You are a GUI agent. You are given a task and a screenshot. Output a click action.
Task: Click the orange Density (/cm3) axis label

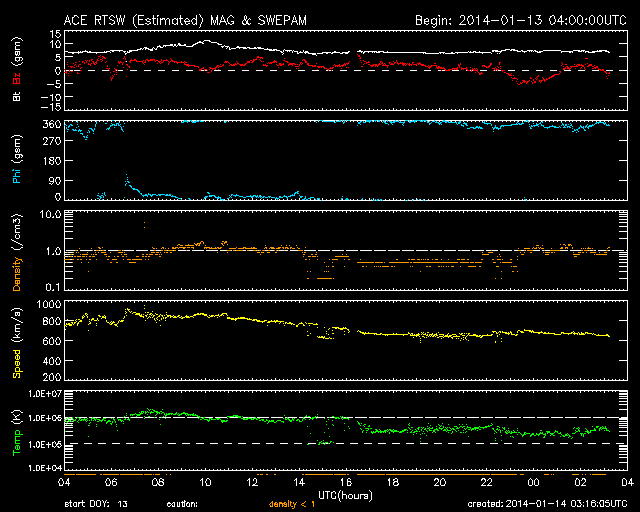pos(18,251)
